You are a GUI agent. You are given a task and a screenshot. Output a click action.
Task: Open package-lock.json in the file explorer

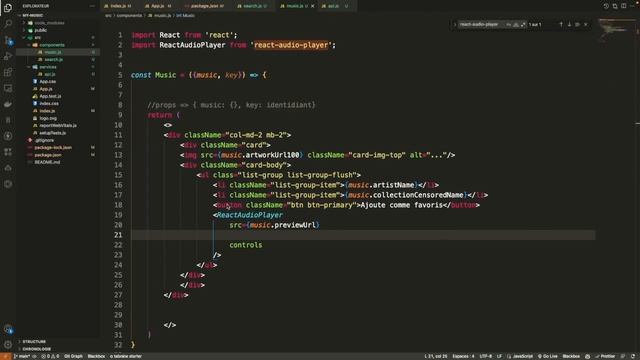[57, 148]
